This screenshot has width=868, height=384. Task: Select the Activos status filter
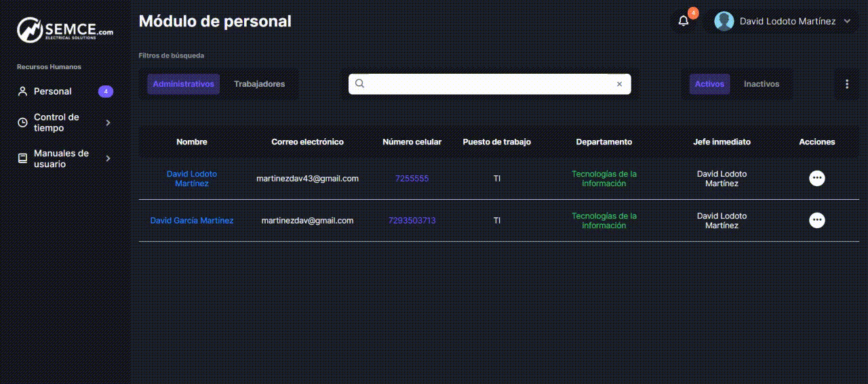[709, 84]
